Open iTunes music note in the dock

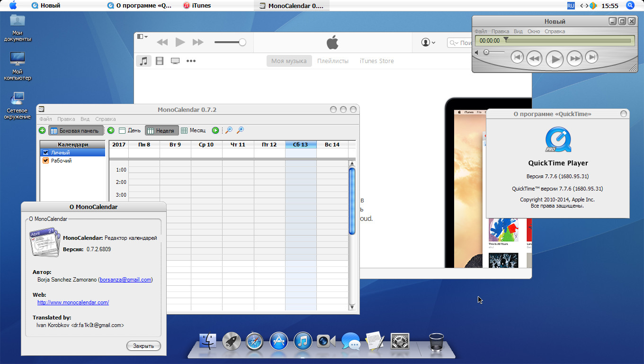click(303, 341)
